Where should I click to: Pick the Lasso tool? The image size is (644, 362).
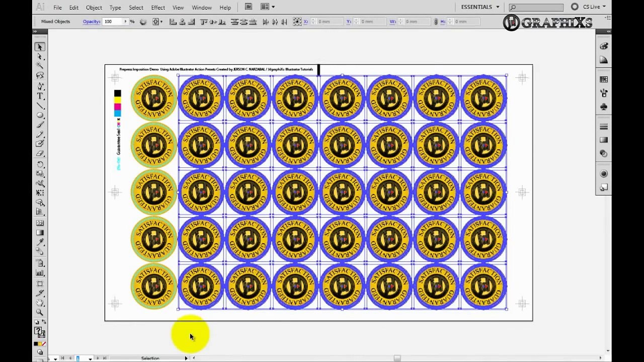tap(40, 75)
